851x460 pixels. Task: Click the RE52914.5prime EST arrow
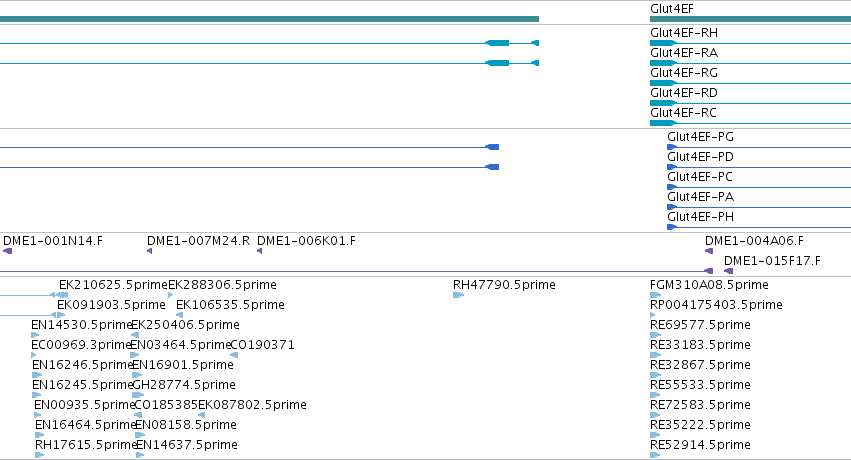(x=656, y=455)
